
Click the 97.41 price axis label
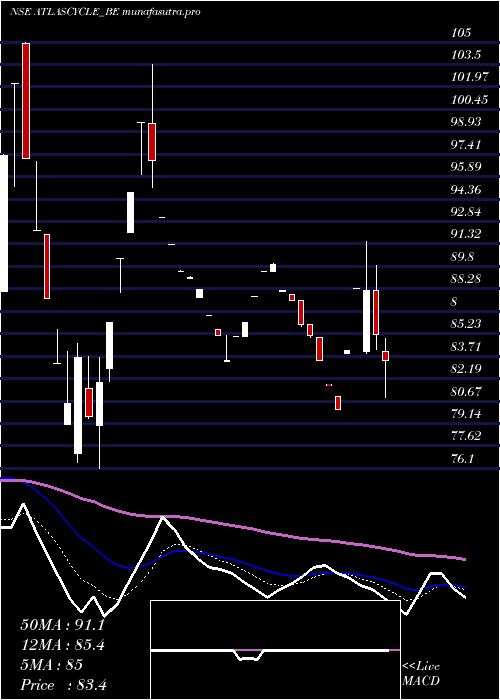point(466,145)
